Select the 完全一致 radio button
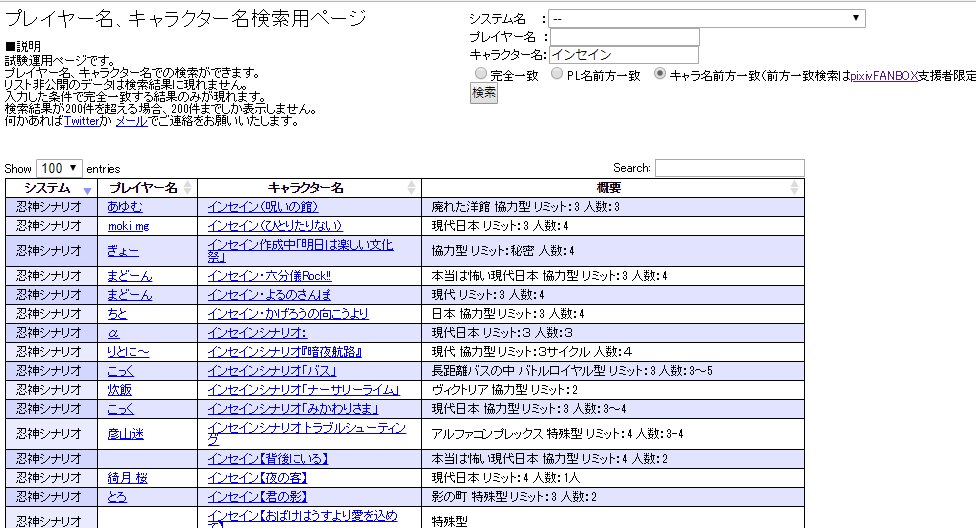The height and width of the screenshot is (528, 976). [481, 73]
